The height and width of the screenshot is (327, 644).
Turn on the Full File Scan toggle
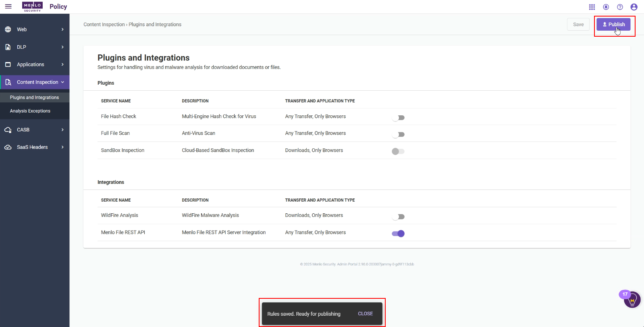pyautogui.click(x=398, y=135)
